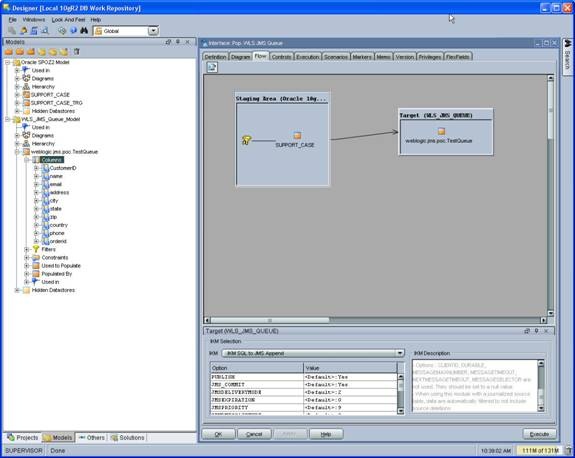The width and height of the screenshot is (575, 458).
Task: Select the JMSPRIORITY option row
Action: [304, 407]
